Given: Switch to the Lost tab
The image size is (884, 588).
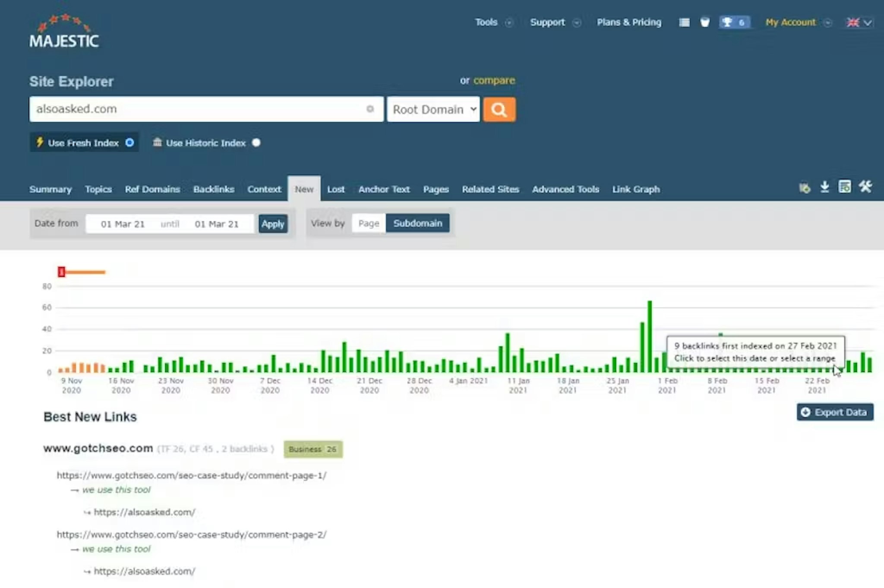Looking at the screenshot, I should [336, 190].
